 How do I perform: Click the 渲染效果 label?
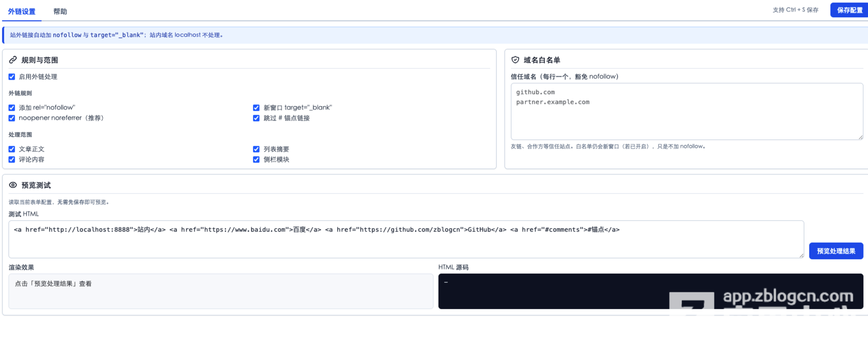21,267
